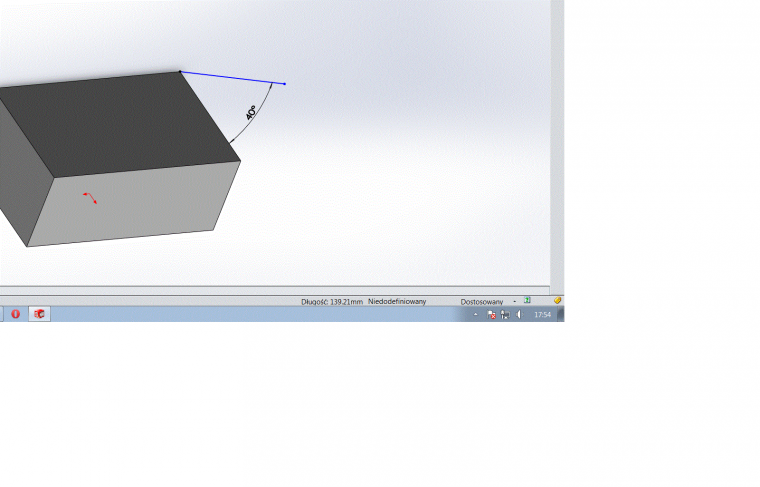Open the volume speaker tray icon
Image resolution: width=760 pixels, height=487 pixels.
(519, 315)
